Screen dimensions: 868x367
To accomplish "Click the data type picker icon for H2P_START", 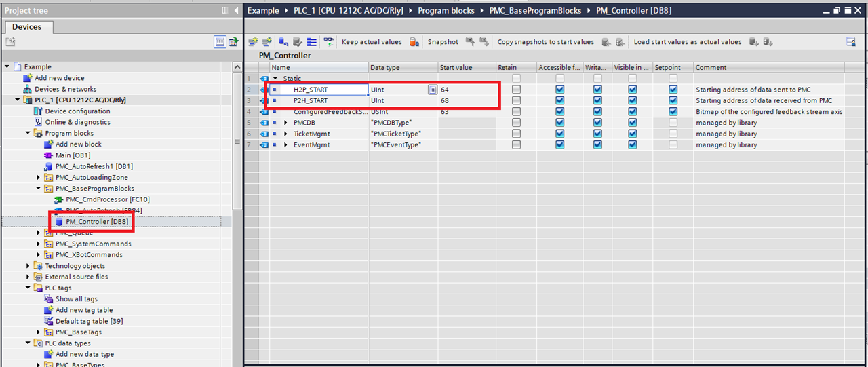I will [x=432, y=90].
